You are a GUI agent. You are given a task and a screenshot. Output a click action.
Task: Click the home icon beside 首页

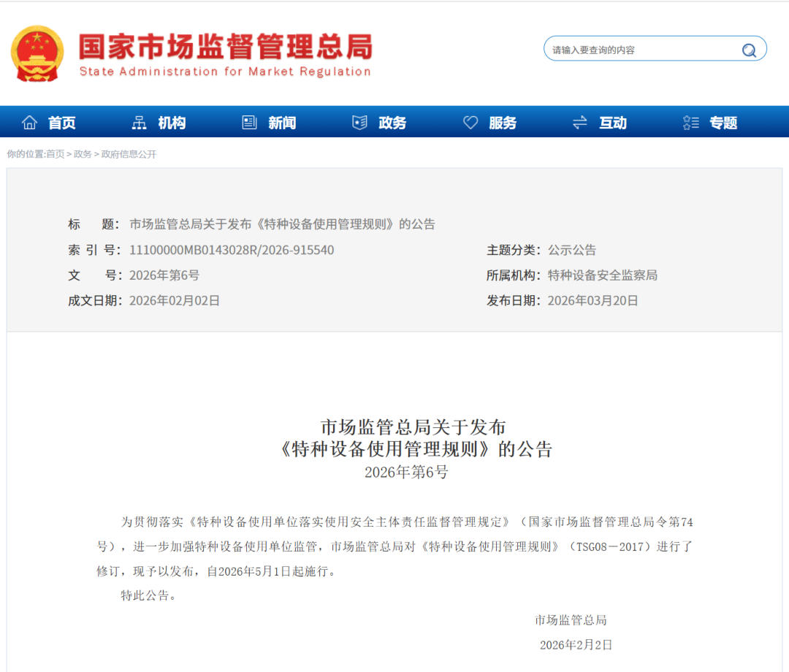point(30,122)
